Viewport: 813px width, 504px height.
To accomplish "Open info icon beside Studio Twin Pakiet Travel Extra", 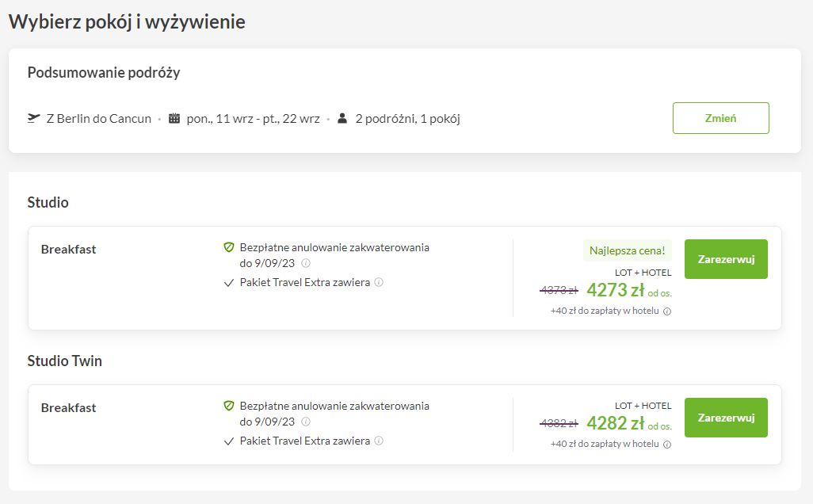I will (x=379, y=441).
